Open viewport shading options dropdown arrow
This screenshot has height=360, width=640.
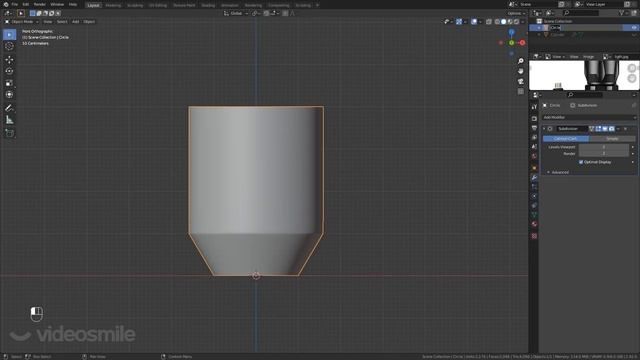(x=522, y=22)
